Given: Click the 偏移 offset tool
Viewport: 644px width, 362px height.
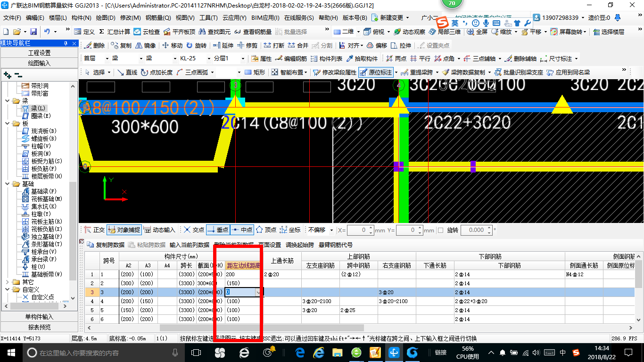Looking at the screenshot, I should [376, 45].
